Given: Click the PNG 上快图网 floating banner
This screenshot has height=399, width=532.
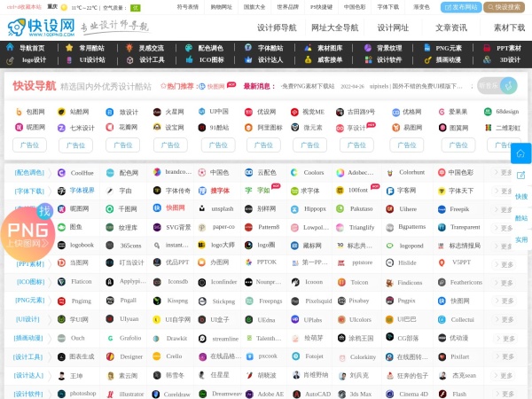Looking at the screenshot, I should point(27,233).
